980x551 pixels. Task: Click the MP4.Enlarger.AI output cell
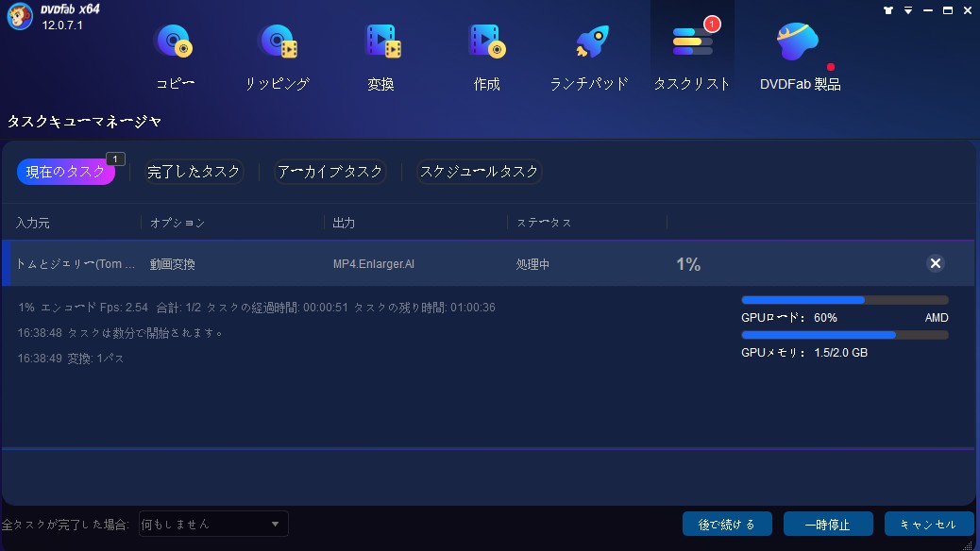(374, 264)
